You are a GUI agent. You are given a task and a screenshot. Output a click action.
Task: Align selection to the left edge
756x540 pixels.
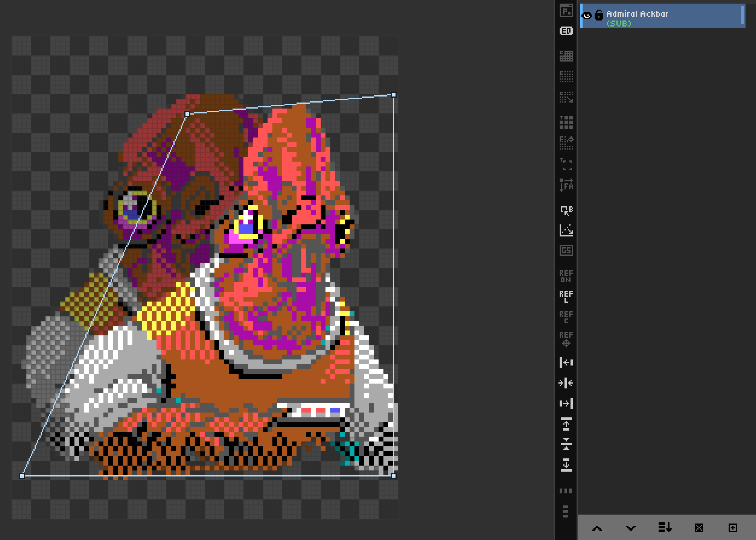coord(566,363)
